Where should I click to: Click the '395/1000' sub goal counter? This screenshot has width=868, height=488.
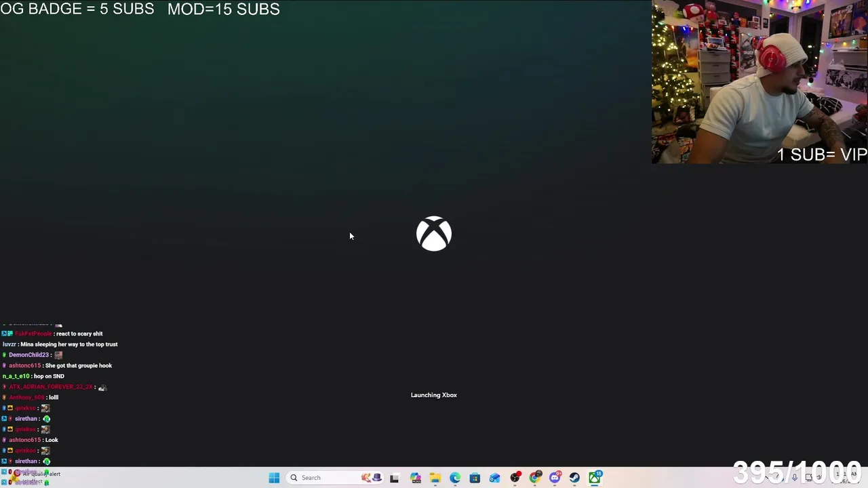(x=797, y=472)
